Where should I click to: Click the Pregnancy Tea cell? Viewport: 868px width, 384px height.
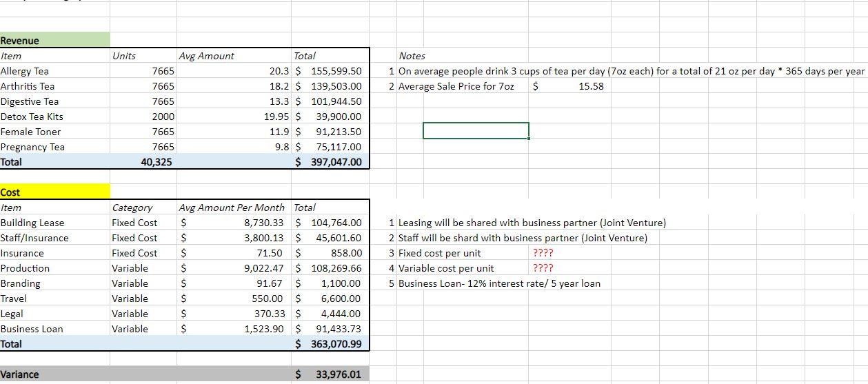tap(54, 147)
